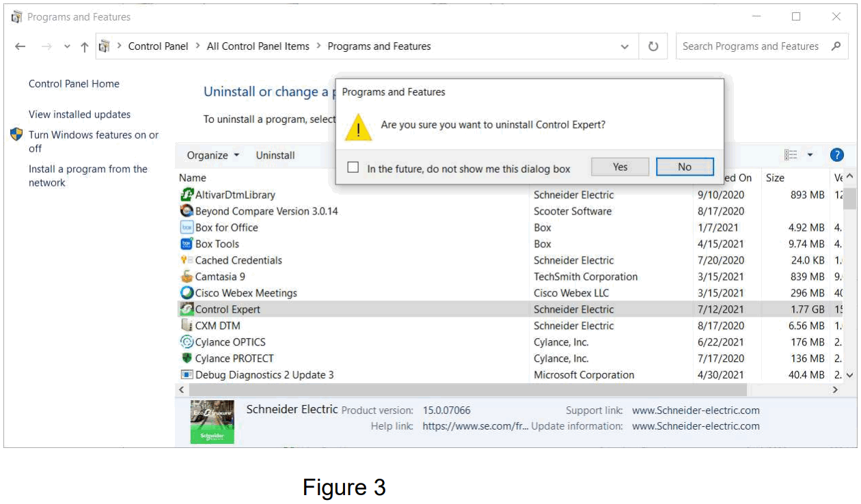Click the Search Programs and Features field
Viewport: 861px width, 504px height.
tap(752, 46)
